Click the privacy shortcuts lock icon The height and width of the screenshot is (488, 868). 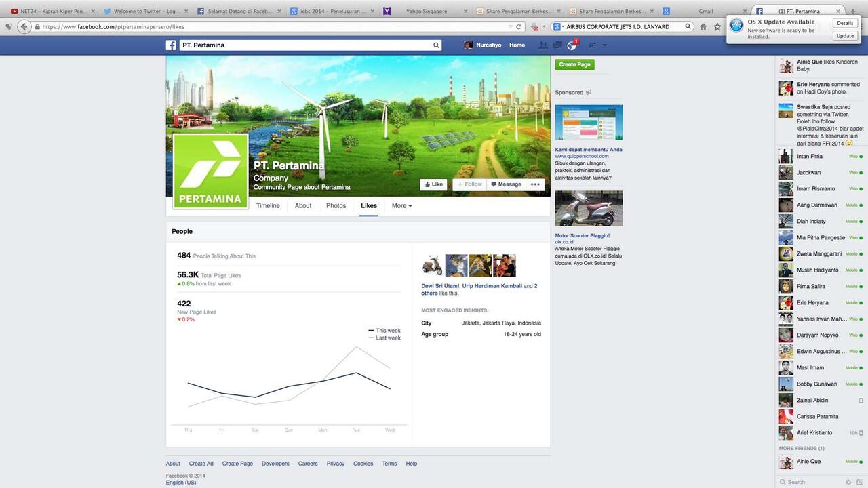pyautogui.click(x=591, y=45)
